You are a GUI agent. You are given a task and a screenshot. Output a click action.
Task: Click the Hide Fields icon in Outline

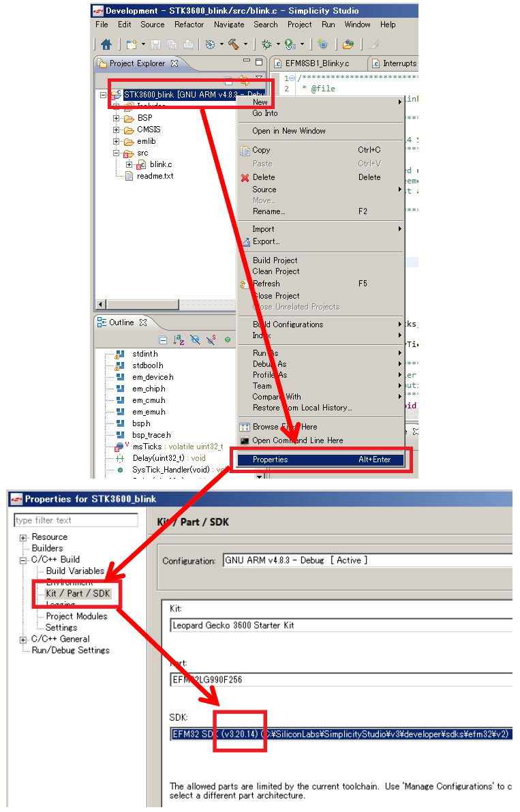(x=195, y=340)
